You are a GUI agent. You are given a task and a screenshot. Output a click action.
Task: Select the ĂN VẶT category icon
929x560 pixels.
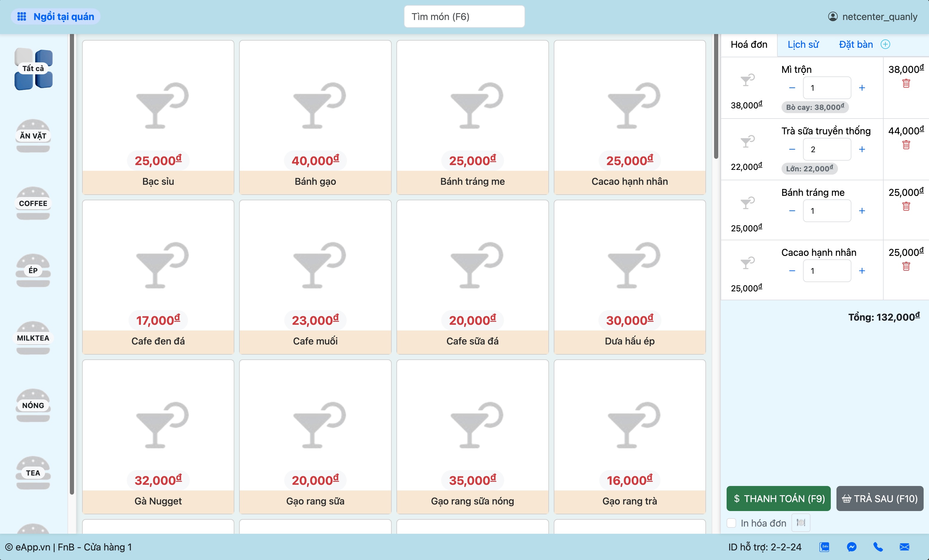(33, 136)
